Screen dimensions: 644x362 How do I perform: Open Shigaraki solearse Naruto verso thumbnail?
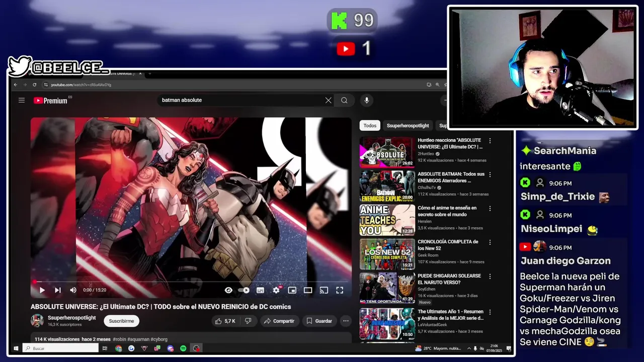click(x=387, y=288)
